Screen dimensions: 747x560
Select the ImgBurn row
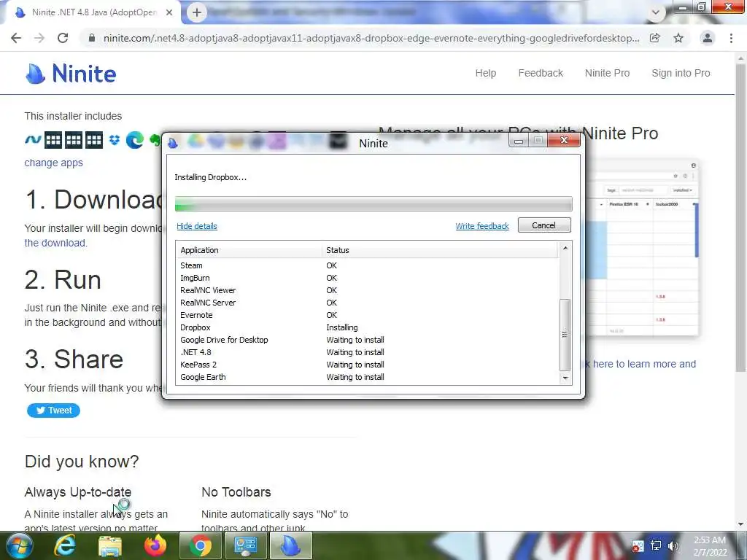[x=368, y=278]
